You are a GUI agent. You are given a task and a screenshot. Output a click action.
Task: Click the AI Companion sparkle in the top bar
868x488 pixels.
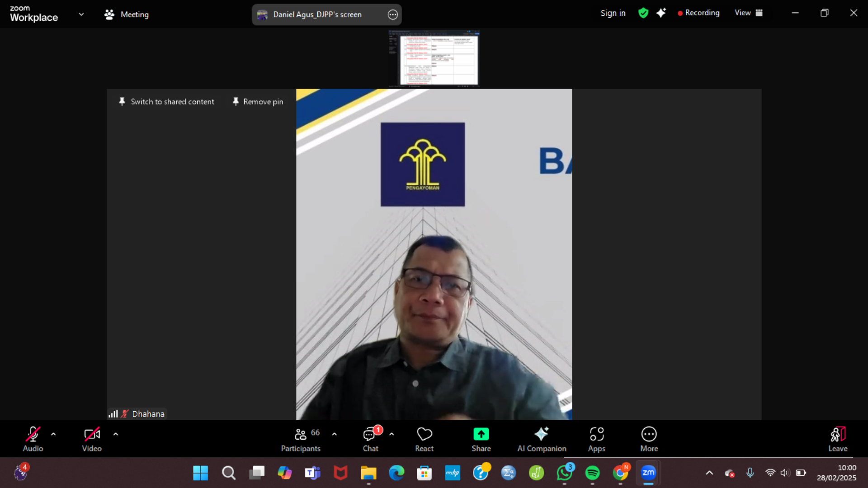(661, 13)
